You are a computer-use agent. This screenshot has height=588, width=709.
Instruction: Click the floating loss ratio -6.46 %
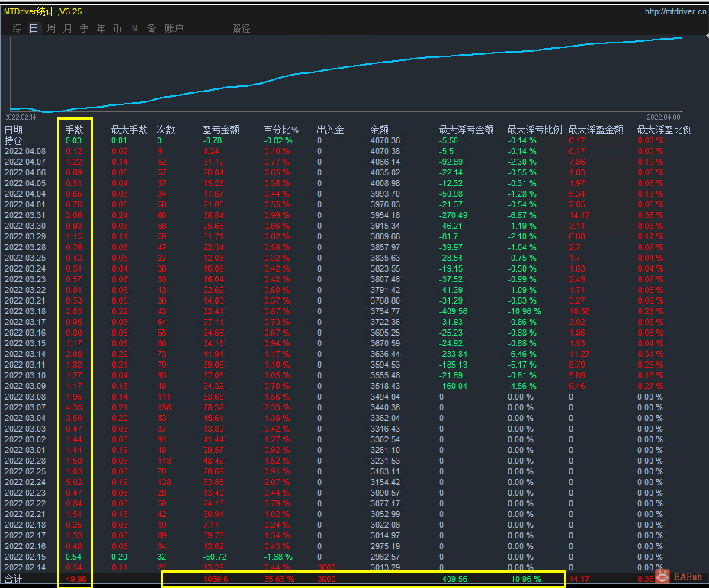tap(521, 354)
